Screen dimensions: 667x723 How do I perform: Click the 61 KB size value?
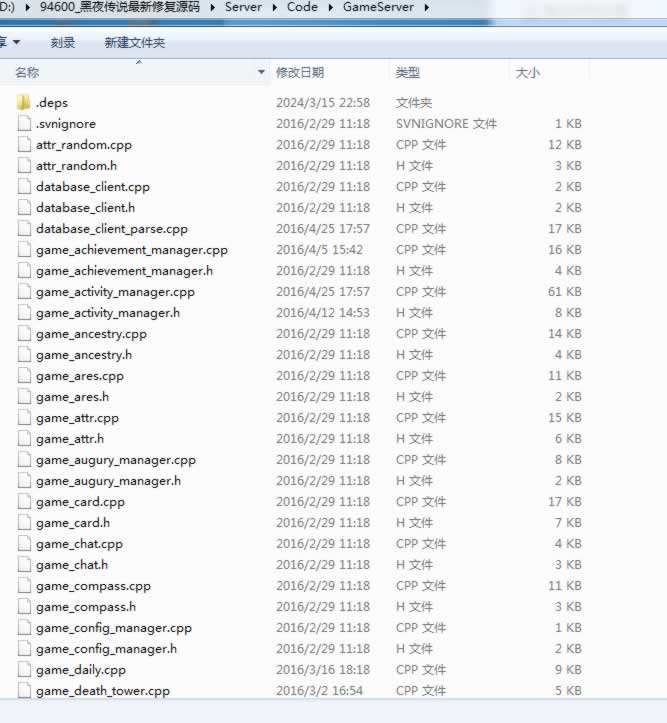(565, 291)
